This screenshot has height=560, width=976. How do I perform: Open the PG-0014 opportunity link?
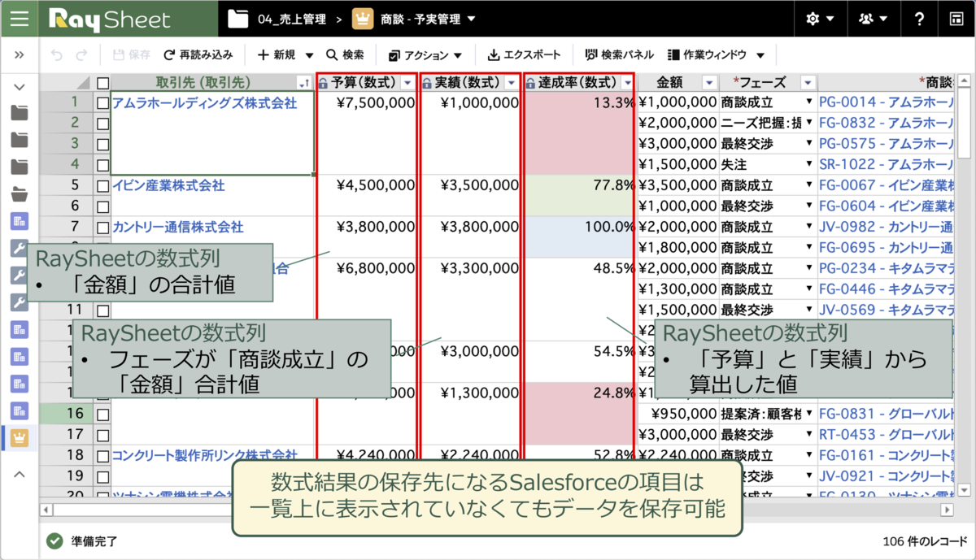click(887, 103)
